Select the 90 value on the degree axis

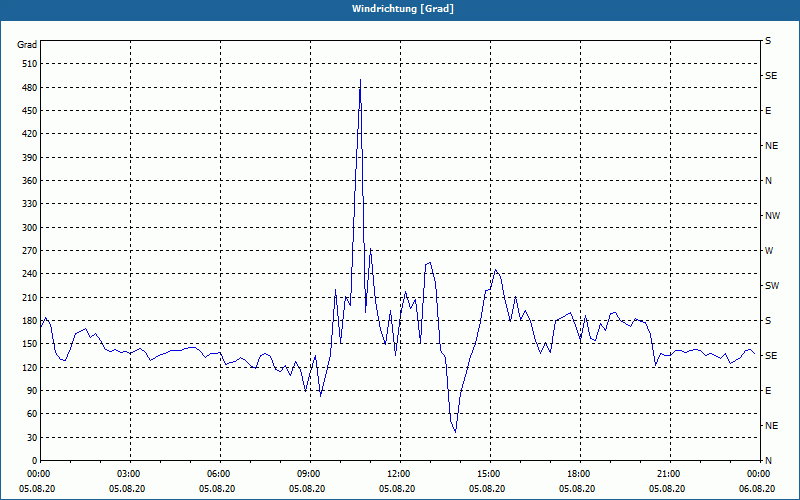[x=32, y=390]
